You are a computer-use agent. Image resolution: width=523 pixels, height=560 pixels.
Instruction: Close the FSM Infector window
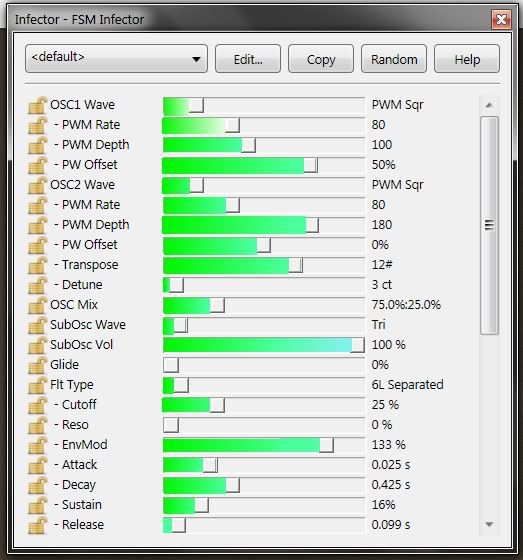point(501,19)
